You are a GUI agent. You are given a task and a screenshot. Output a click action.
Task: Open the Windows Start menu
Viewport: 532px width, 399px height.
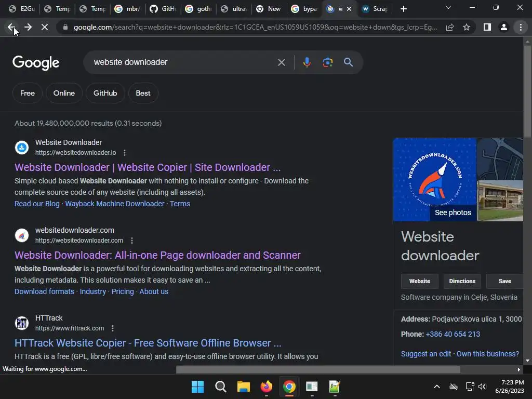click(198, 387)
